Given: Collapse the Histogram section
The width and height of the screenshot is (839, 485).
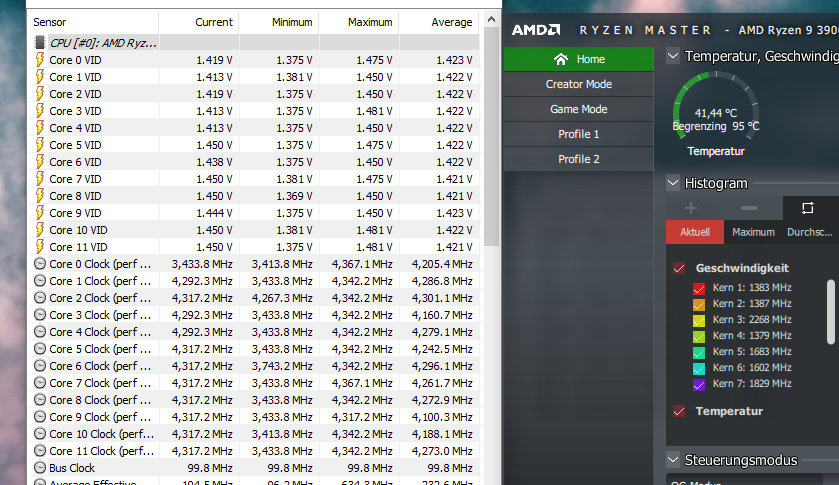Looking at the screenshot, I should (x=673, y=183).
